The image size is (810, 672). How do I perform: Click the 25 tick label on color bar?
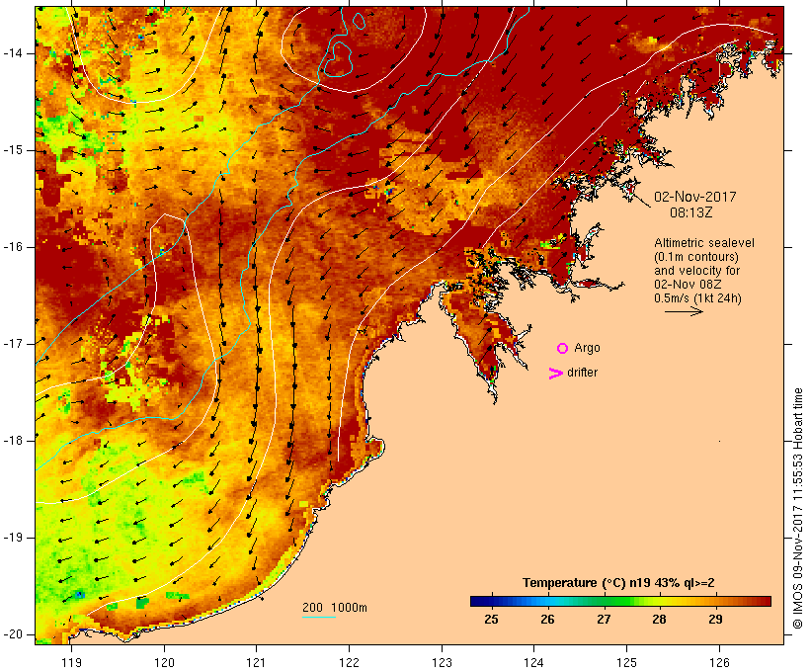point(491,620)
